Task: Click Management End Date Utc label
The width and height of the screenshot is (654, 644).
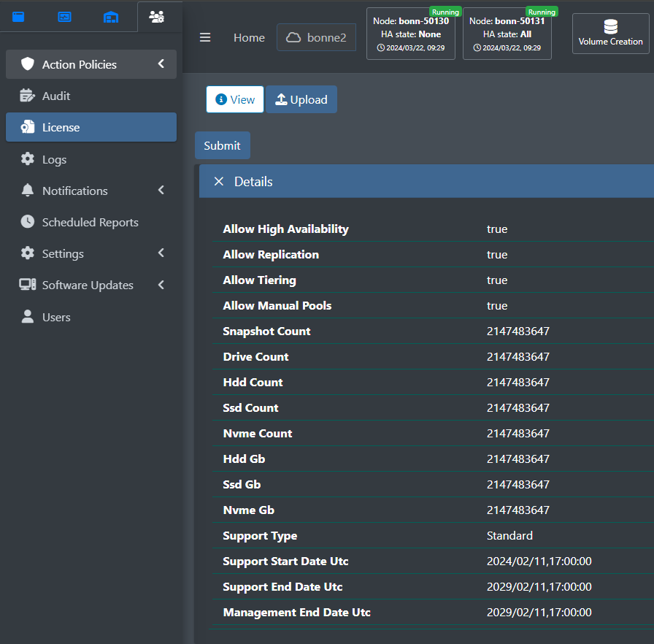Action: pos(296,613)
